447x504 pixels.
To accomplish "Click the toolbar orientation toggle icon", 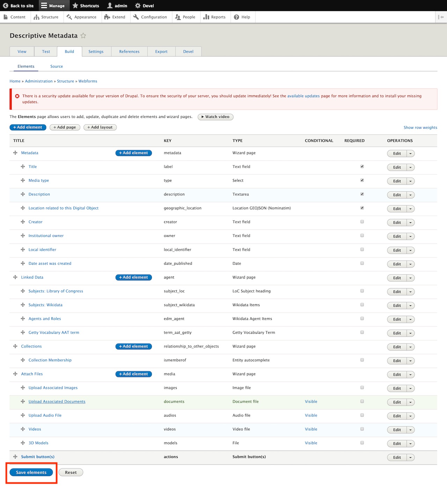I will click(441, 17).
